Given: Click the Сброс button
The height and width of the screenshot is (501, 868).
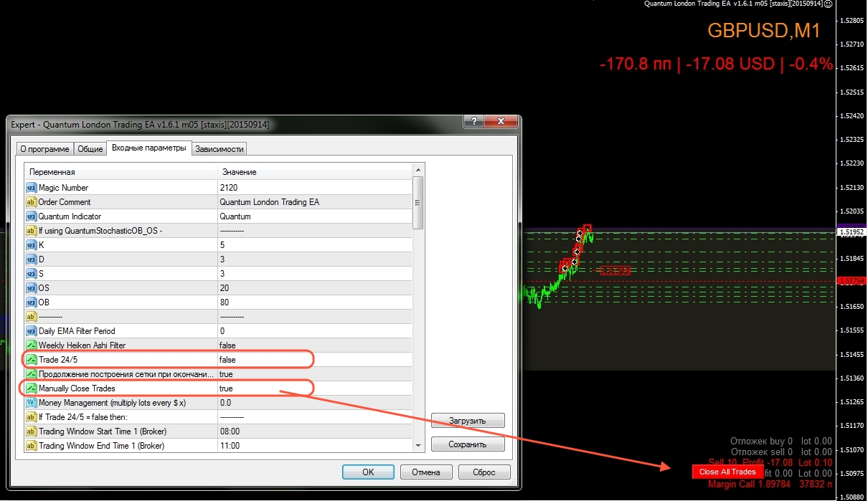Looking at the screenshot, I should coord(485,472).
